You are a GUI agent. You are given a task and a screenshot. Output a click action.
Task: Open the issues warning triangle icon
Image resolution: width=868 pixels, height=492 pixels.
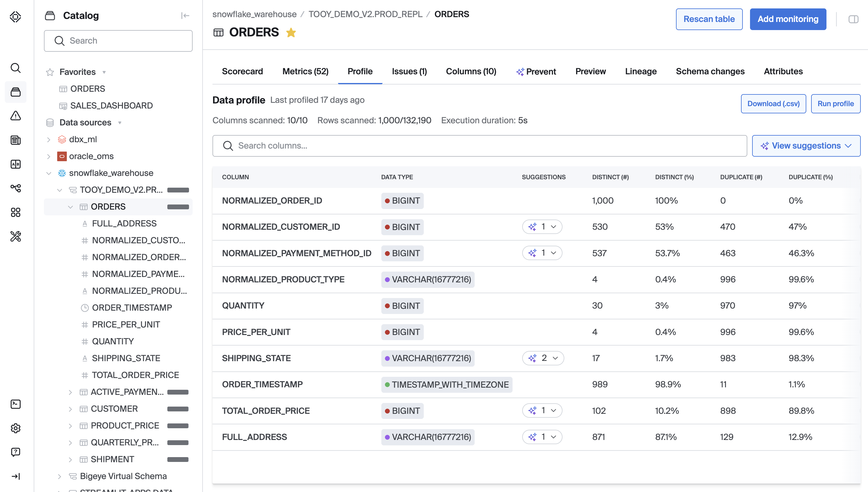point(16,116)
